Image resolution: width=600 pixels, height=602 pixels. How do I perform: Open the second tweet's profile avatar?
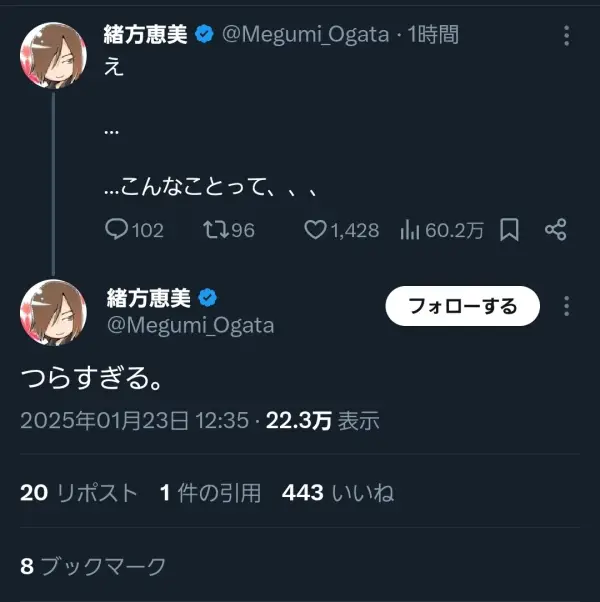[x=53, y=313]
